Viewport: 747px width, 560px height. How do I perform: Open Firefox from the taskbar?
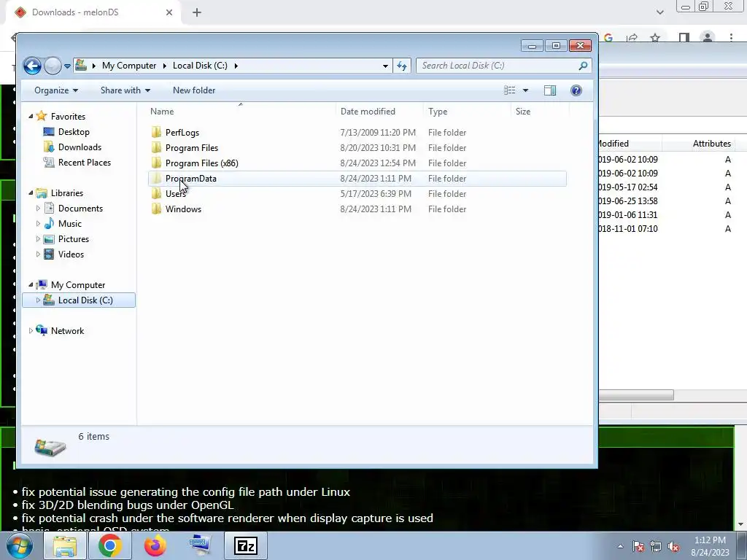(x=155, y=545)
